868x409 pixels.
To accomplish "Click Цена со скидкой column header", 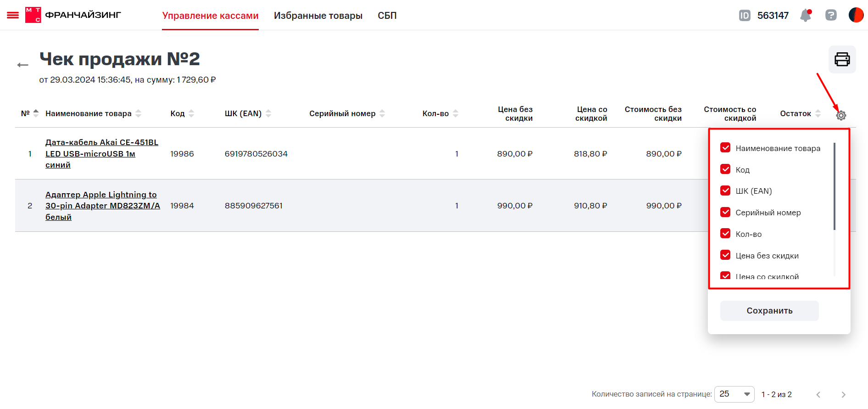I will 591,113.
